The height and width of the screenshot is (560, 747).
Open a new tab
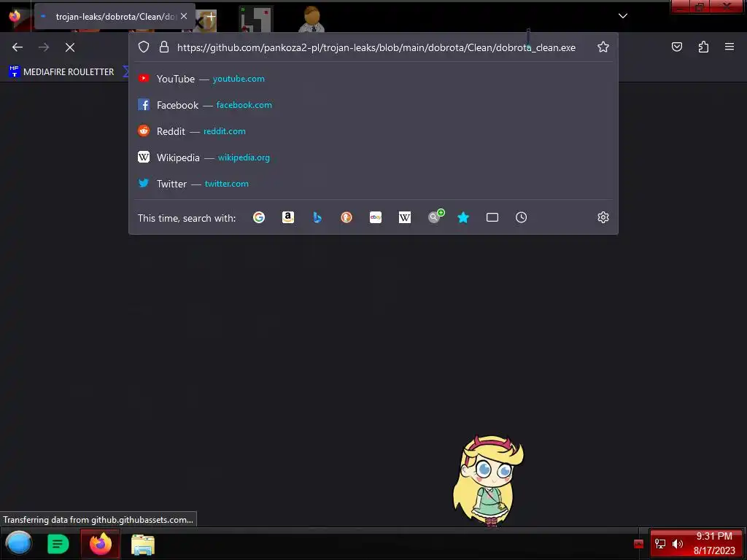[211, 16]
